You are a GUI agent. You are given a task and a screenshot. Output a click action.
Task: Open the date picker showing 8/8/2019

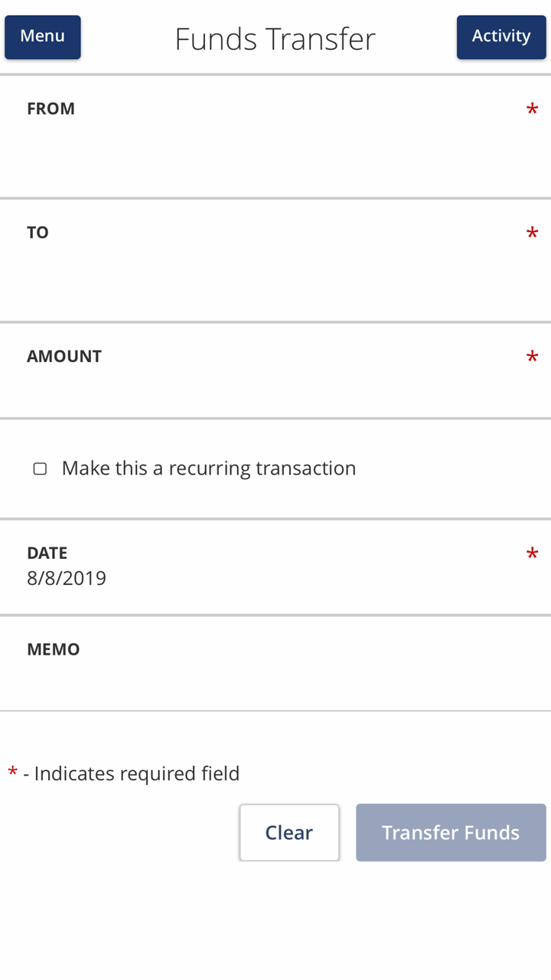tap(67, 579)
